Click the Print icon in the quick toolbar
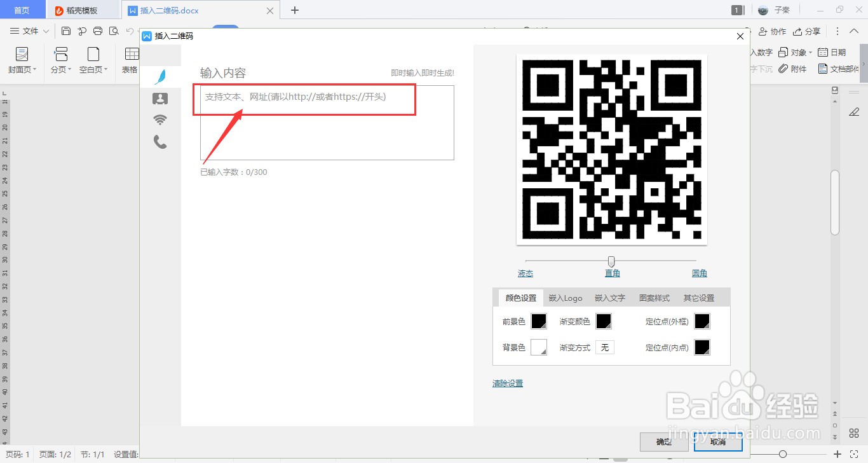Image resolution: width=868 pixels, height=463 pixels. click(98, 31)
